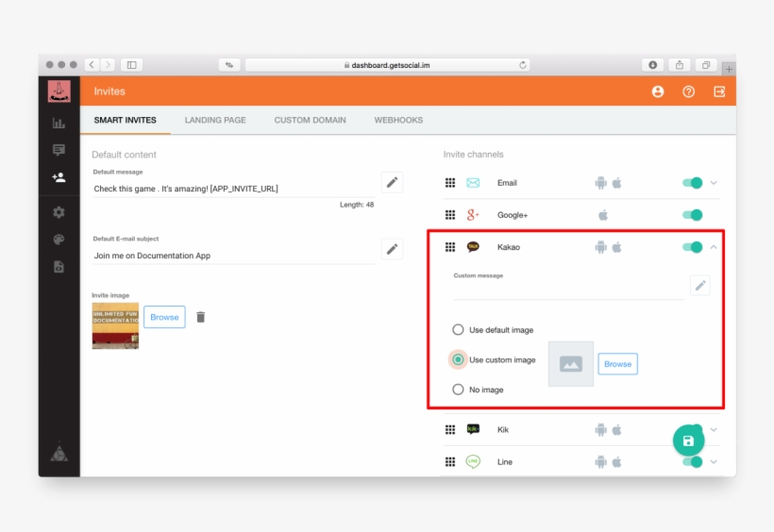
Task: Click the Kakao talk channel logo
Action: pyautogui.click(x=473, y=247)
